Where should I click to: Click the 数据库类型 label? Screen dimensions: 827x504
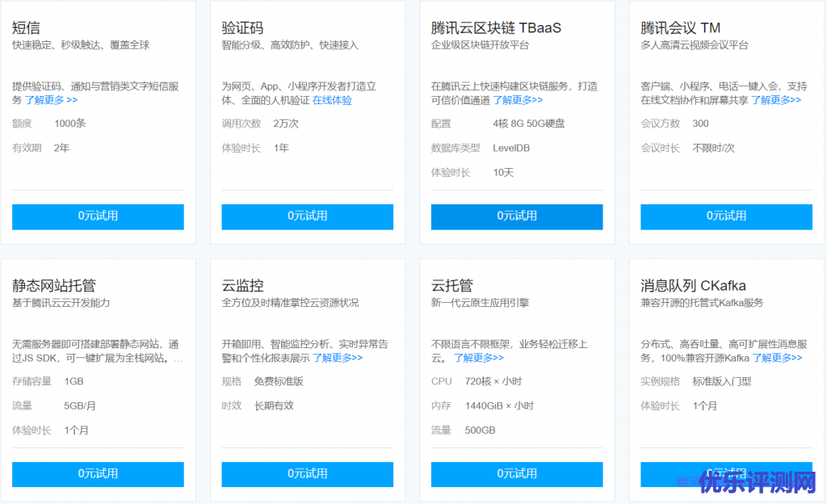tap(455, 148)
